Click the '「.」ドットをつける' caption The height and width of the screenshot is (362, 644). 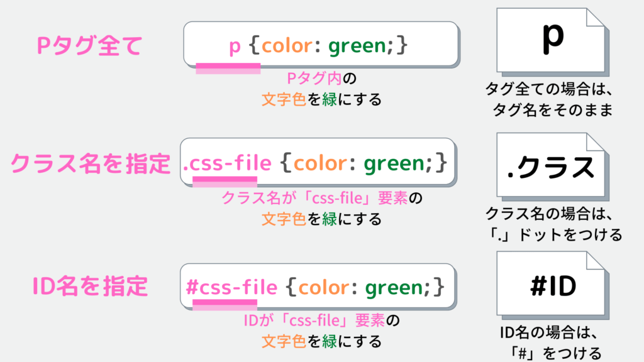point(554,235)
